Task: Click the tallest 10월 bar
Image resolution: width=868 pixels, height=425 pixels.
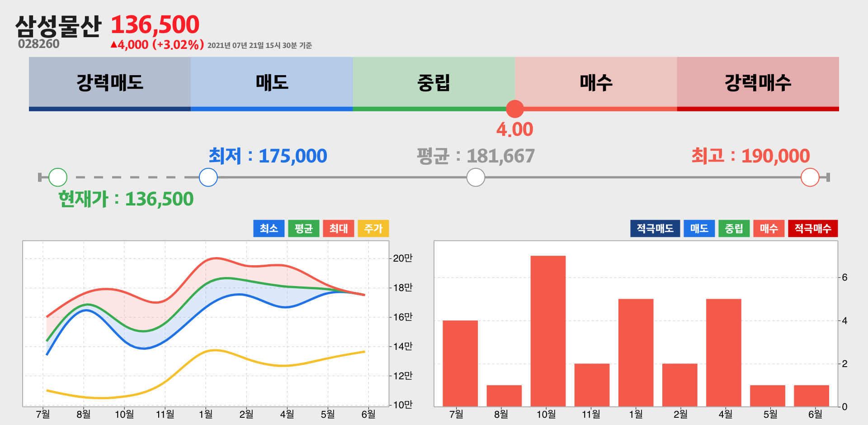Action: [x=548, y=331]
